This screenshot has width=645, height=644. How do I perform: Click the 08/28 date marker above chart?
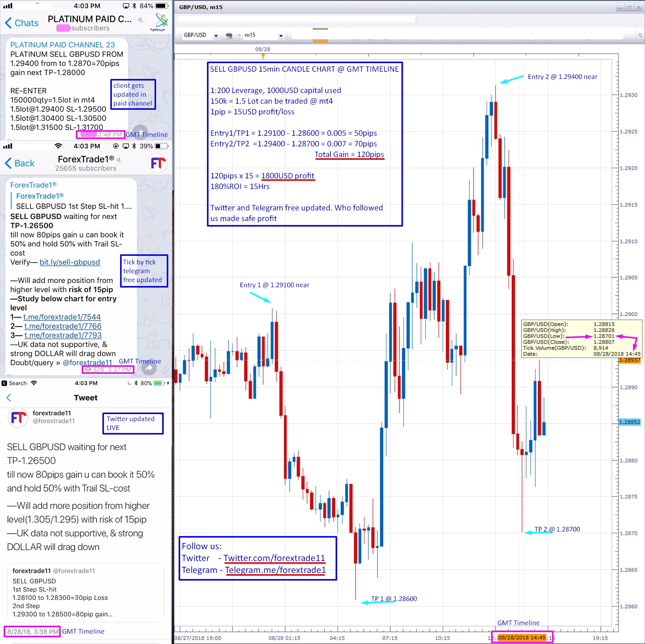[263, 49]
